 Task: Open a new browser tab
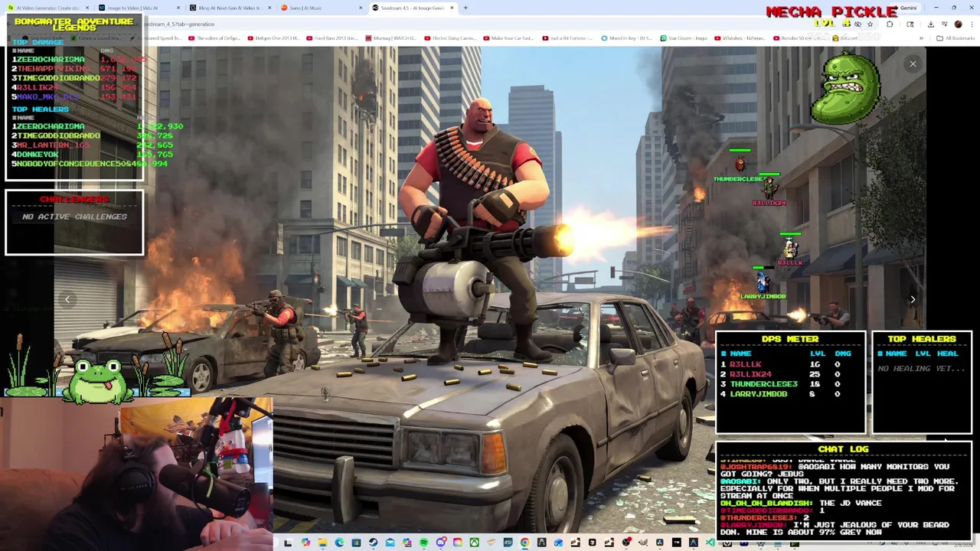pyautogui.click(x=465, y=8)
